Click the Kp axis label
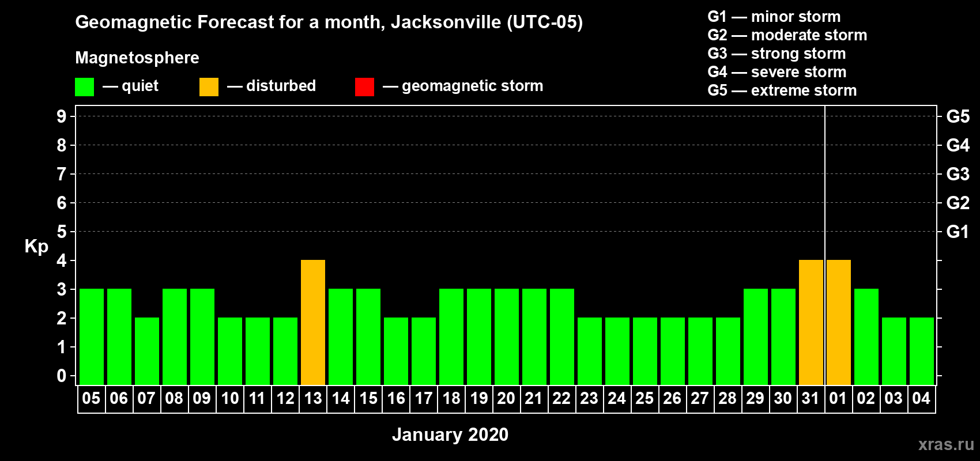Viewport: 980px width, 461px height. click(36, 247)
